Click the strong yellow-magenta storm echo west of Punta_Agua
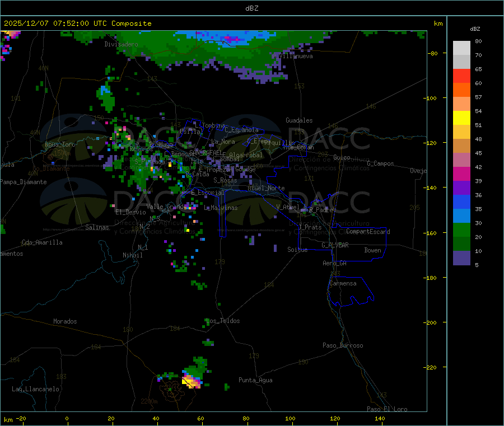 pyautogui.click(x=192, y=381)
